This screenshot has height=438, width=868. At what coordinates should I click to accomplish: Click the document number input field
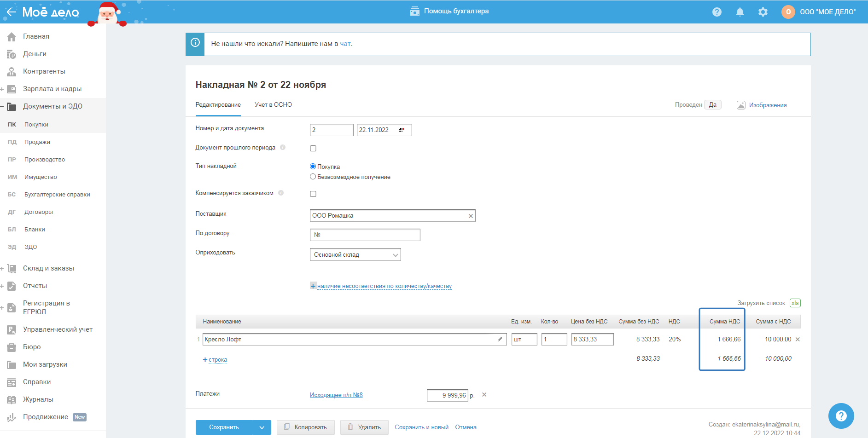[x=332, y=130]
